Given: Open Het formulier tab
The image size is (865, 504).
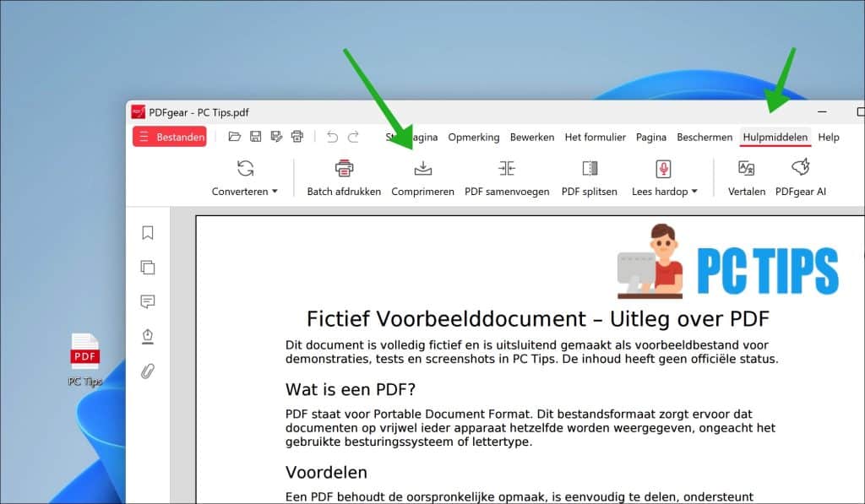Looking at the screenshot, I should pyautogui.click(x=595, y=137).
